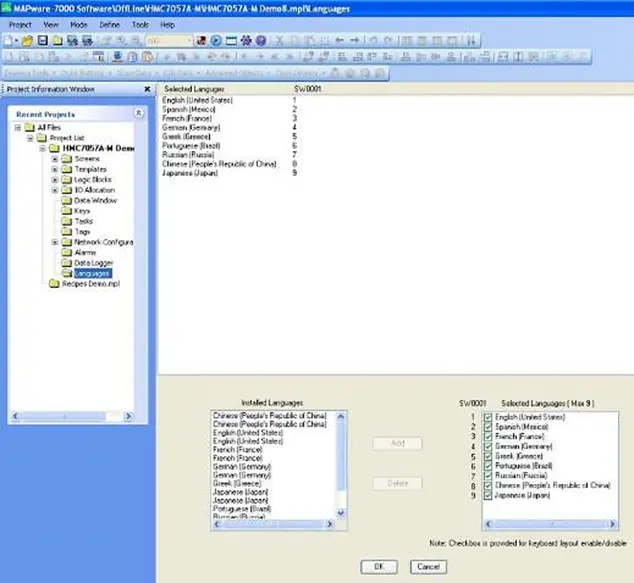Select Greek (Greece) in Installed Languages list

tap(237, 484)
